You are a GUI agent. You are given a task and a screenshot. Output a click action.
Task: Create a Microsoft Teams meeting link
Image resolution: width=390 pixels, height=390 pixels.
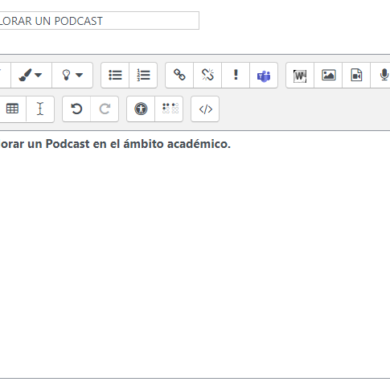click(264, 75)
